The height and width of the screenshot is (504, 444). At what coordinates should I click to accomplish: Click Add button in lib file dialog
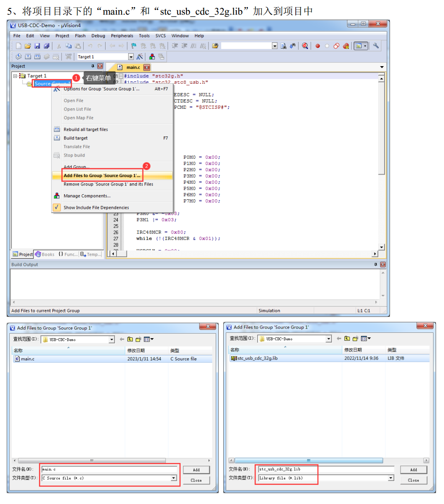pyautogui.click(x=413, y=470)
